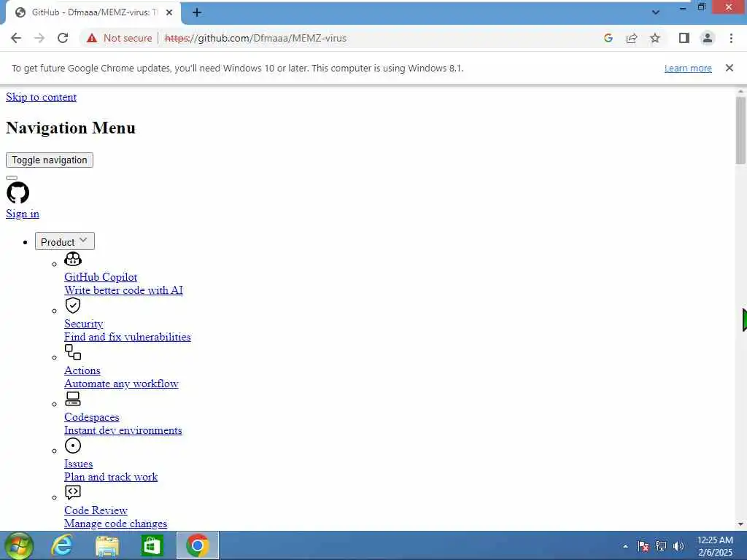This screenshot has width=747, height=560.
Task: Click the scrollbar up arrow
Action: (740, 91)
